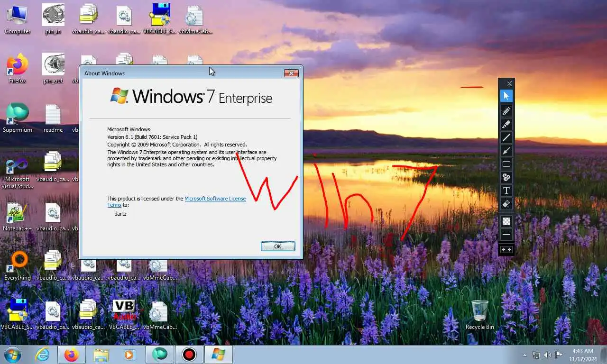
Task: Switch to Supermium on the taskbar
Action: tap(160, 355)
